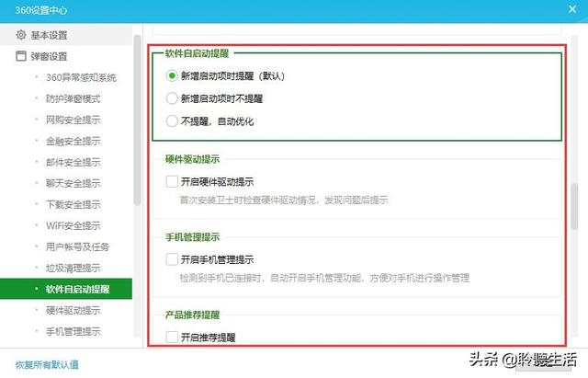Click the left sidebar scrollbar thumb

(137, 120)
